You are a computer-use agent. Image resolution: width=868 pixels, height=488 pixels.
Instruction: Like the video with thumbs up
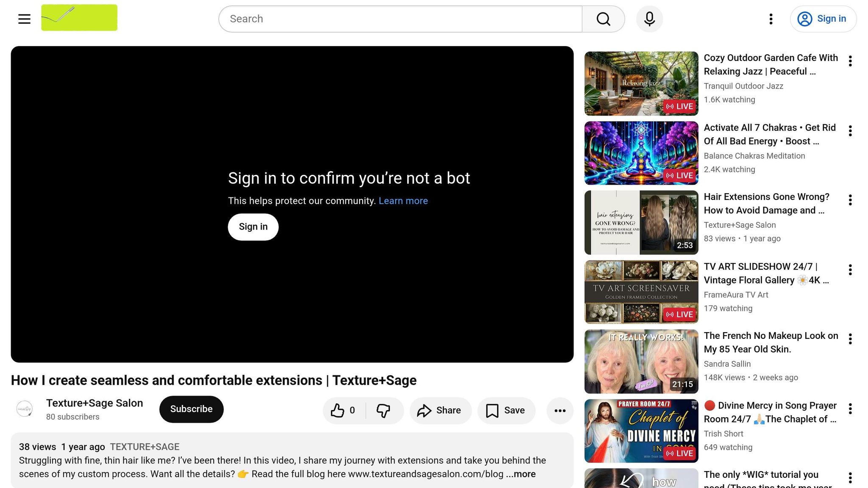point(344,410)
